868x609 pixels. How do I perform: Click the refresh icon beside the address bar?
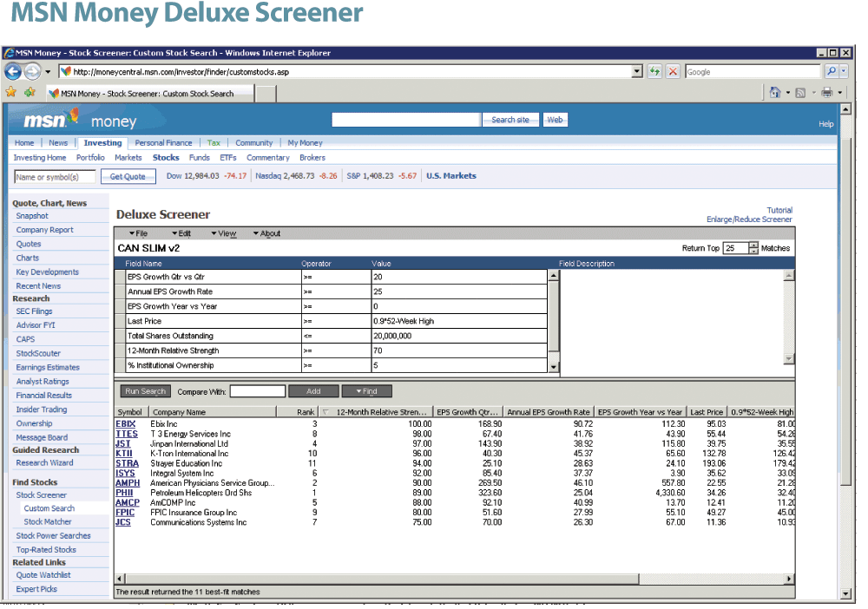pyautogui.click(x=654, y=71)
